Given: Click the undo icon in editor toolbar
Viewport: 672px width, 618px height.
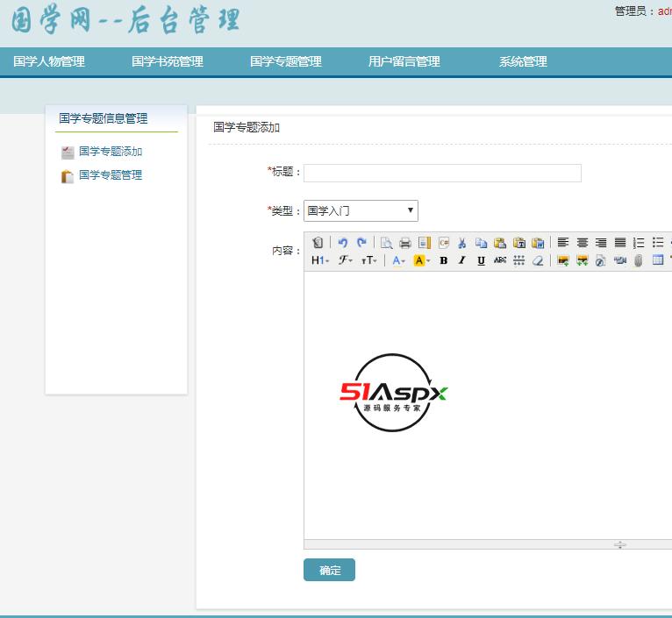Looking at the screenshot, I should (x=342, y=243).
